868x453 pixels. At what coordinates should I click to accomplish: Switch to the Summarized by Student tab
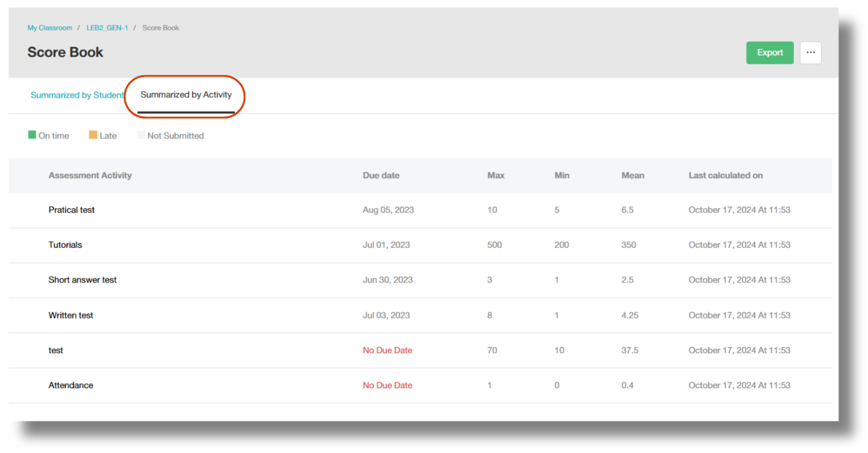(x=77, y=95)
